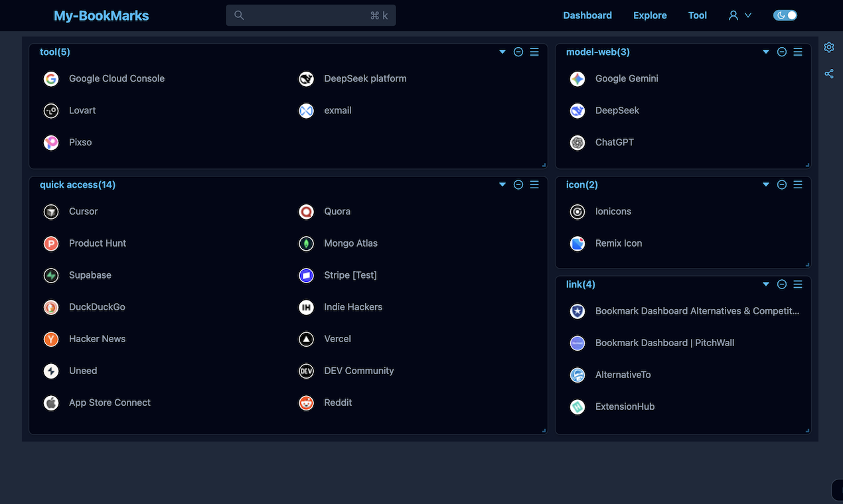Click the share icon in right sidebar
The width and height of the screenshot is (843, 504).
(x=828, y=74)
